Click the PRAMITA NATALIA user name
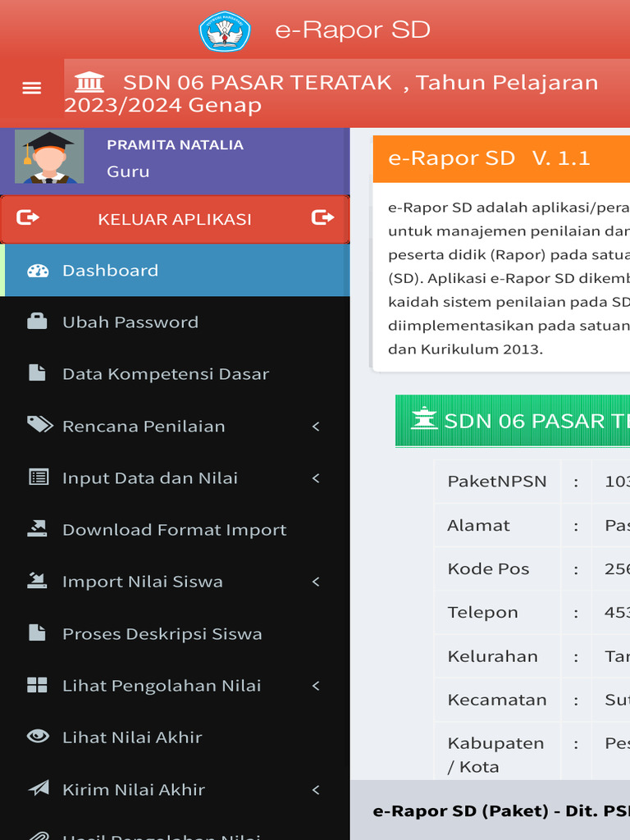 tap(176, 144)
